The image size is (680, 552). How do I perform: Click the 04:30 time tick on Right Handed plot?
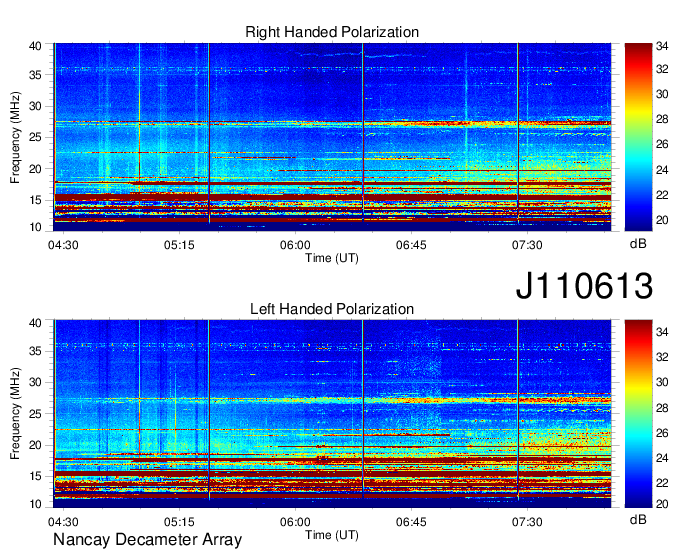click(x=63, y=245)
